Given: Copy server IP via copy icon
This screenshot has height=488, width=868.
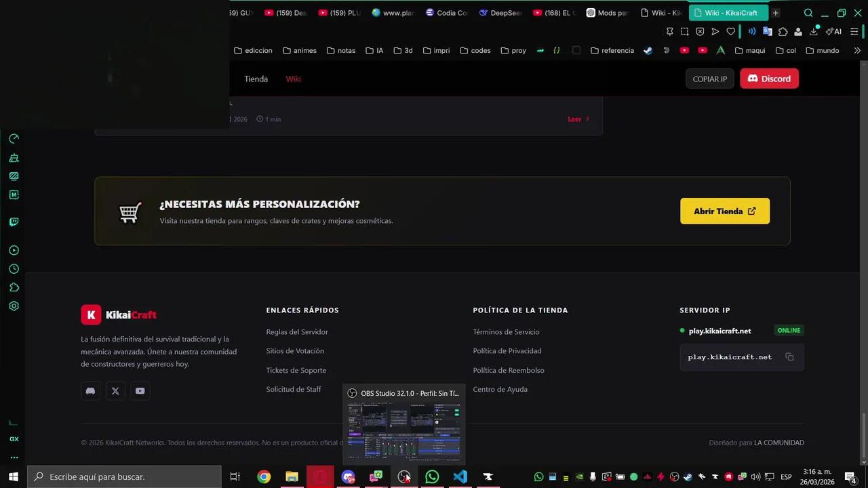Looking at the screenshot, I should pos(789,357).
